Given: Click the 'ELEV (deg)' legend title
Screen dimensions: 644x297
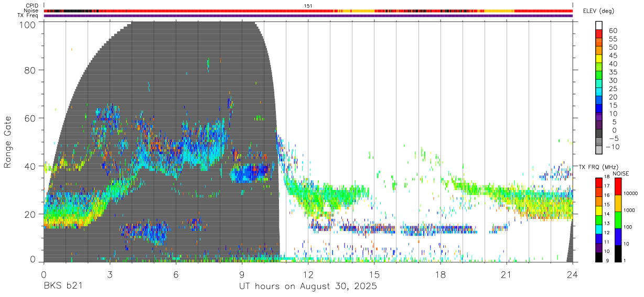Looking at the screenshot, I should [598, 11].
